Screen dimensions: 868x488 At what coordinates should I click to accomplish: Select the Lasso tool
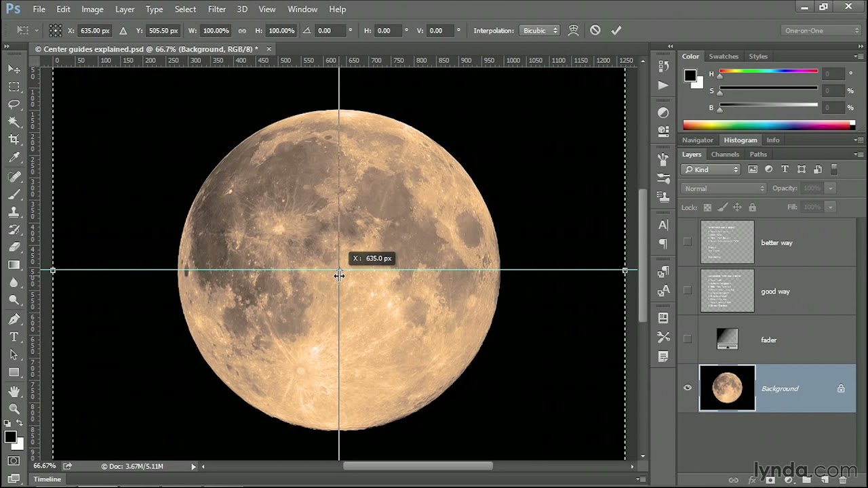[x=14, y=104]
